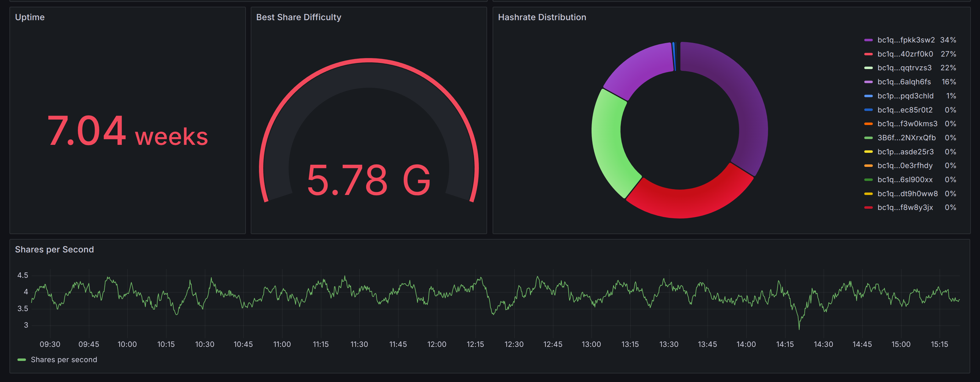Select bc1q...ec85r0t2 in the legend
The height and width of the screenshot is (382, 980).
coord(905,110)
